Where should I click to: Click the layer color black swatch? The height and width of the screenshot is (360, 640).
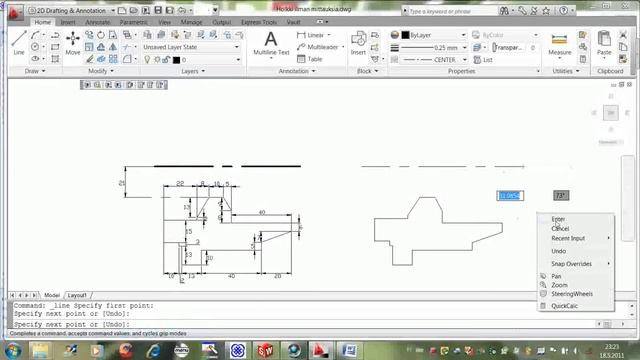click(x=176, y=60)
